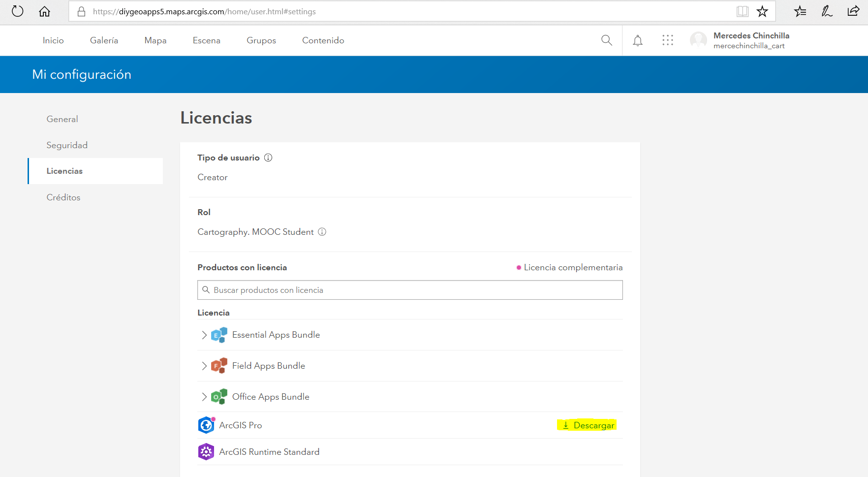The image size is (868, 477).
Task: Show info about Cartography MOOC Student role
Action: tap(322, 232)
